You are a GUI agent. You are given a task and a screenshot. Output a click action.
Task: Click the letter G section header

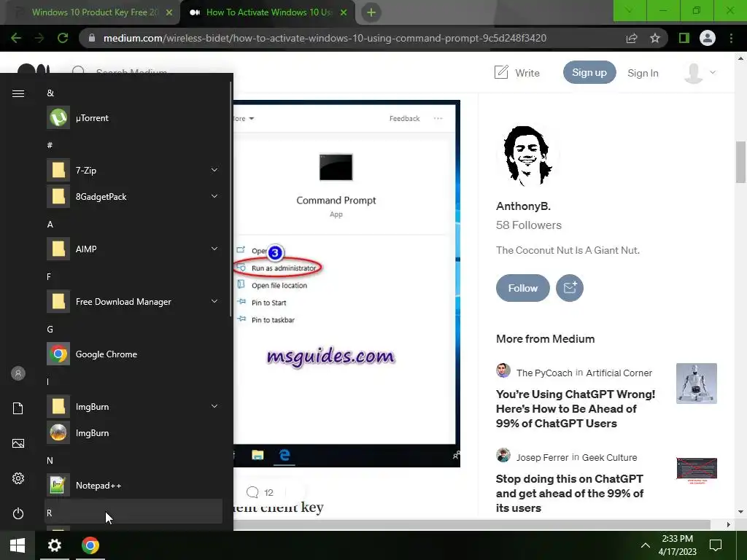[x=50, y=329]
